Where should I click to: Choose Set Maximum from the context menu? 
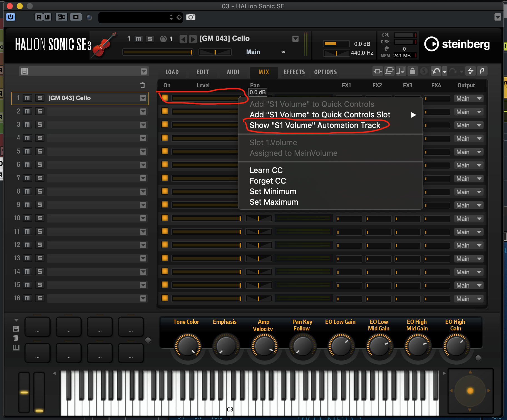pyautogui.click(x=274, y=202)
